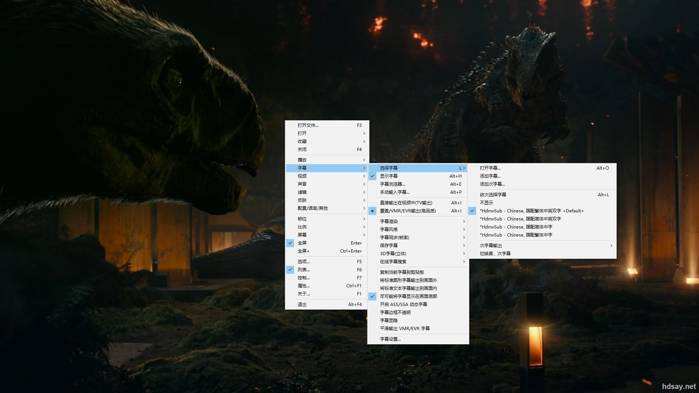Toggle the checked F6 playlist entry
This screenshot has height=393, width=699.
(x=327, y=270)
